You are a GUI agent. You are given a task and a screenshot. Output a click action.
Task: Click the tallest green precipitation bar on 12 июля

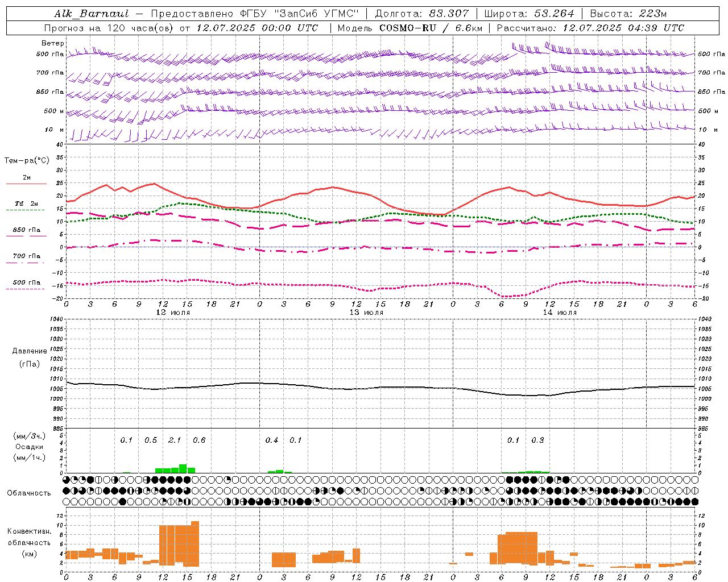coord(183,469)
